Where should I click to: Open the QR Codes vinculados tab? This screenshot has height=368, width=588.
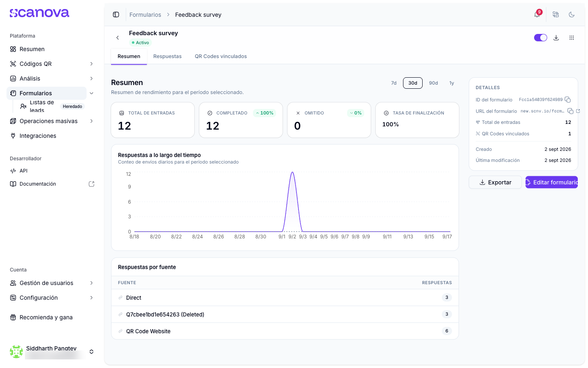tap(221, 56)
